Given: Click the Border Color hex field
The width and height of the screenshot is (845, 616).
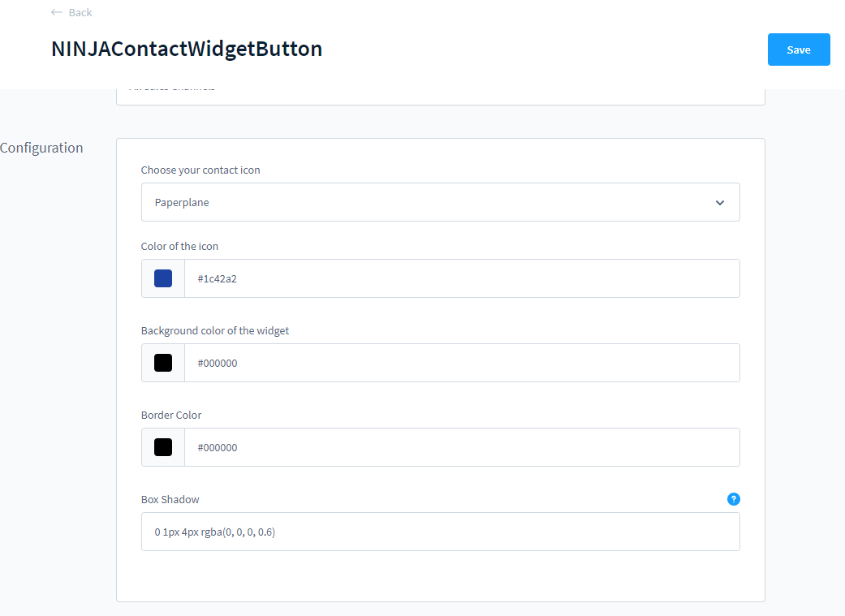Looking at the screenshot, I should click(462, 447).
